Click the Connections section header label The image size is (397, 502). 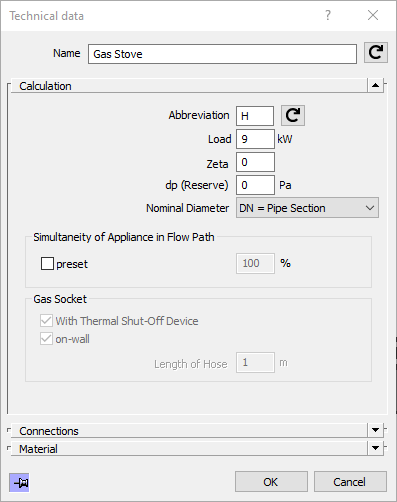pos(49,431)
